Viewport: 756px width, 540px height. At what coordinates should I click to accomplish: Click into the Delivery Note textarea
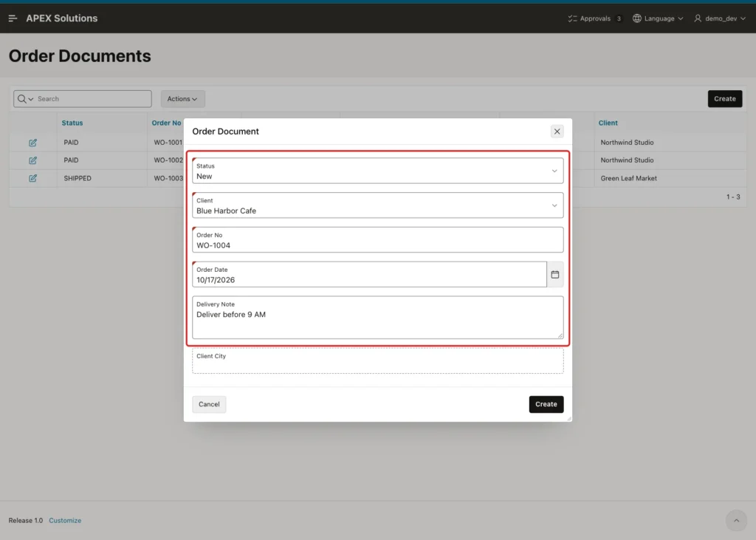(x=377, y=318)
